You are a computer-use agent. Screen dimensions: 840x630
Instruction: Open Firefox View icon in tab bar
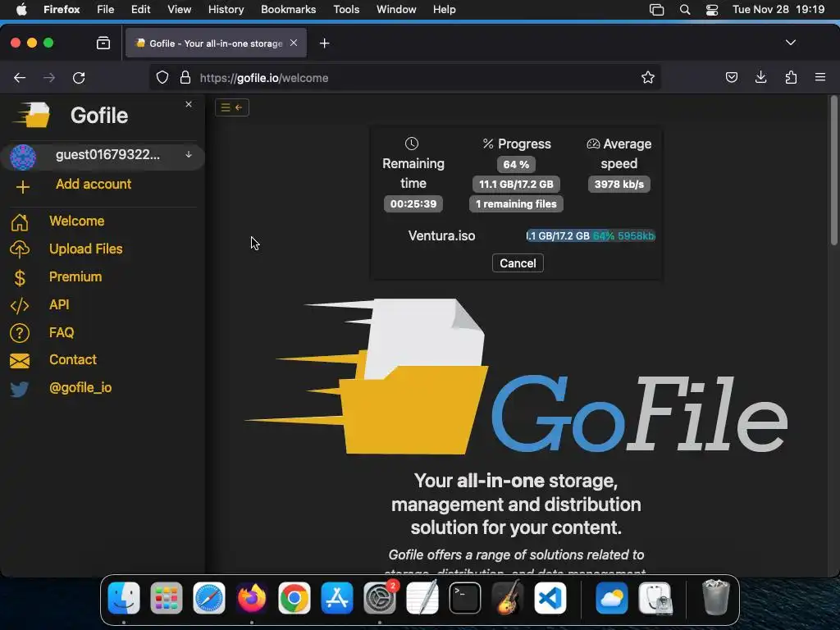coord(103,43)
